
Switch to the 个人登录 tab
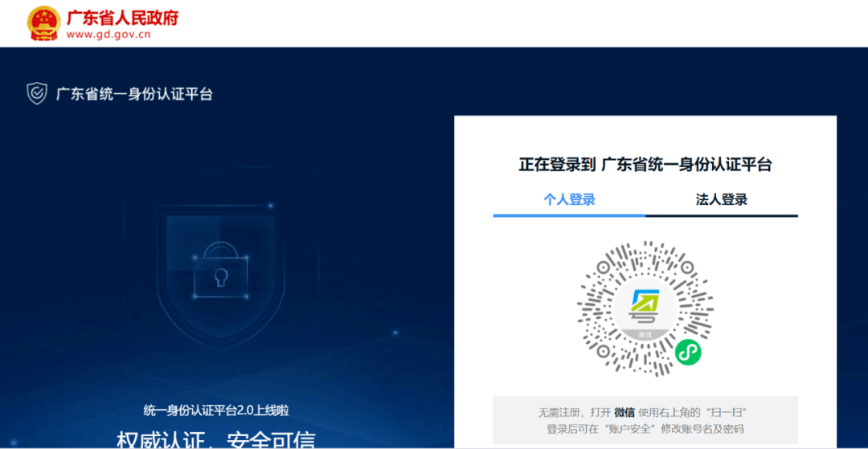coord(569,200)
